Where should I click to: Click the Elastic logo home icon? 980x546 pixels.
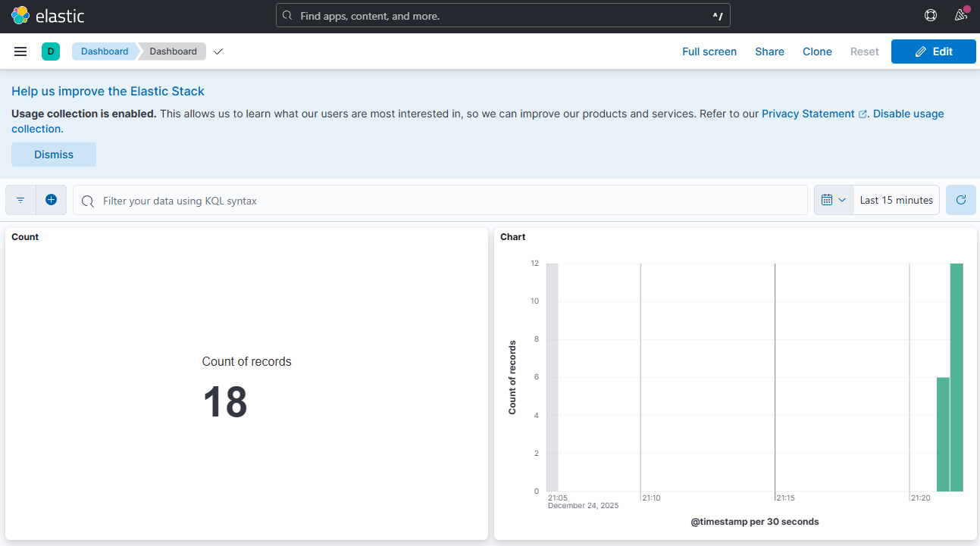point(20,15)
